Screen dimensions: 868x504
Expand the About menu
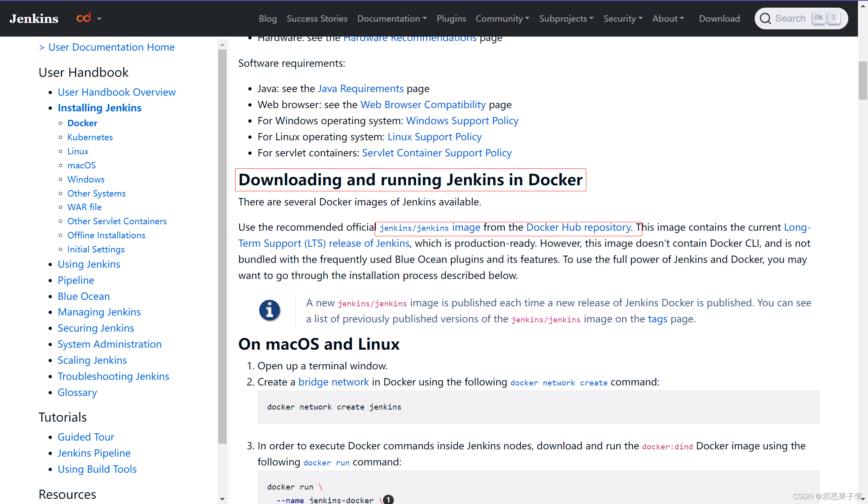pyautogui.click(x=668, y=18)
